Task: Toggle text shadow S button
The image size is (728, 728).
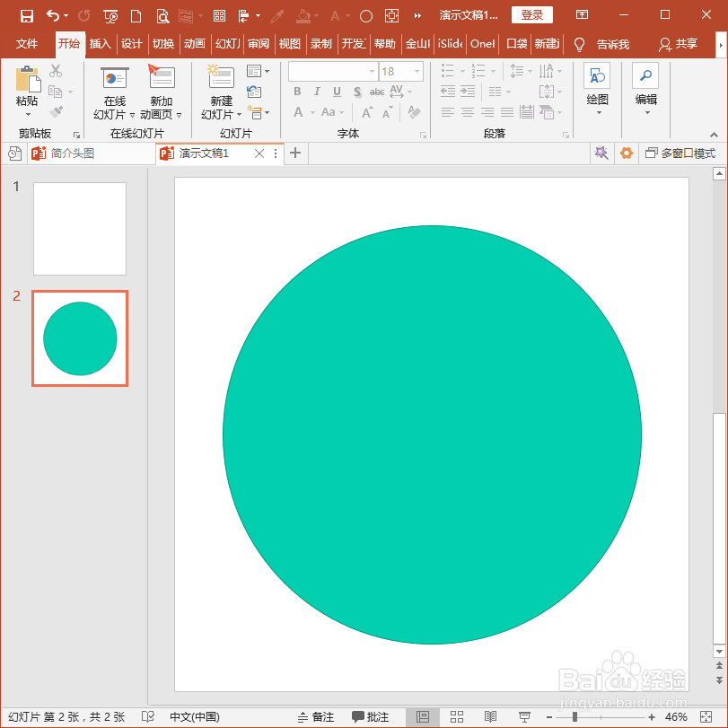Action: coord(357,92)
